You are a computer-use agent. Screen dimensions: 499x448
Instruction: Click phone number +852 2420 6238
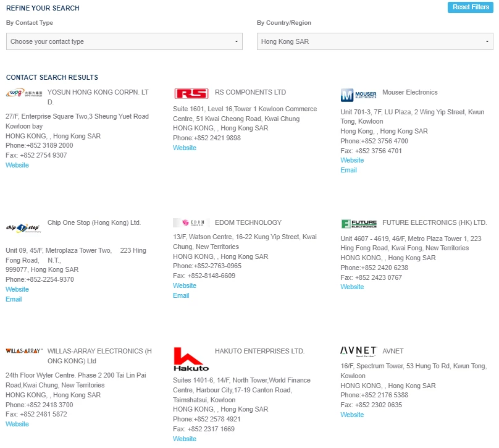pyautogui.click(x=385, y=268)
